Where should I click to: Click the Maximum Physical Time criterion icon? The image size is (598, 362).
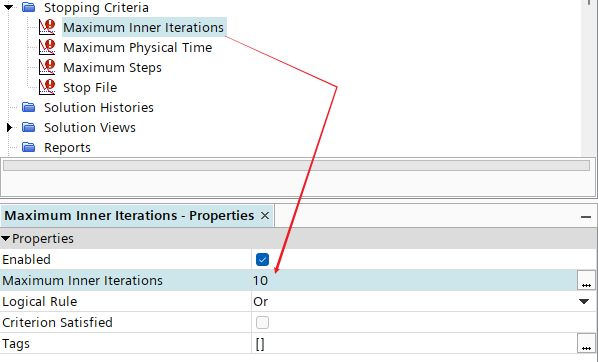[47, 47]
